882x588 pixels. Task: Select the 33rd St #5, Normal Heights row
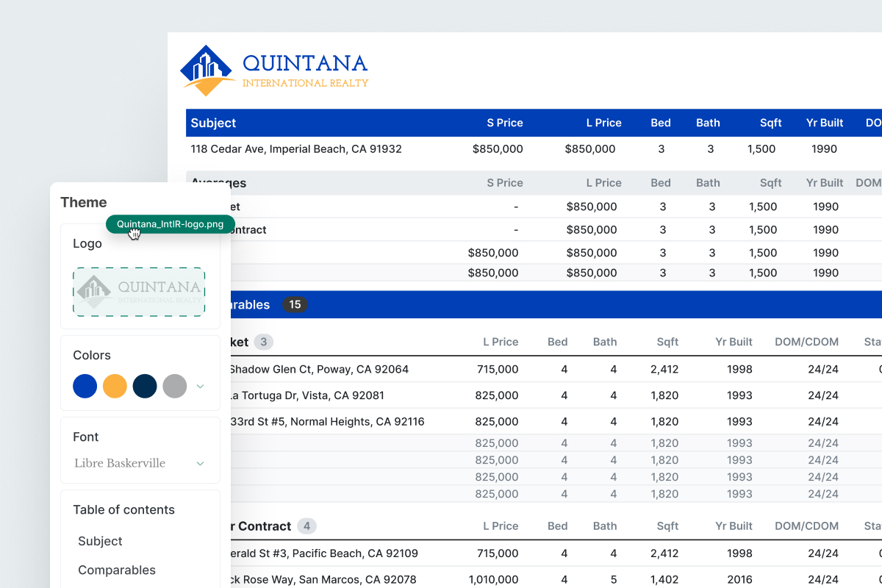point(326,422)
